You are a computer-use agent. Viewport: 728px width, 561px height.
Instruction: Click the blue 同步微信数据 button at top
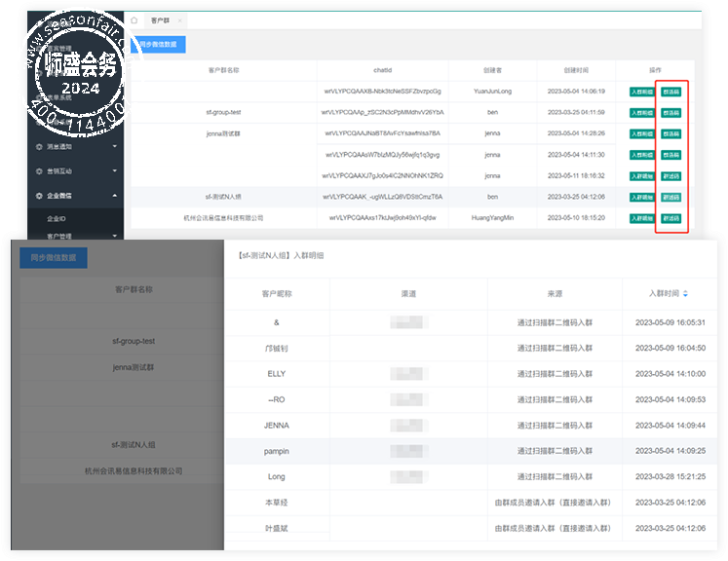(158, 45)
